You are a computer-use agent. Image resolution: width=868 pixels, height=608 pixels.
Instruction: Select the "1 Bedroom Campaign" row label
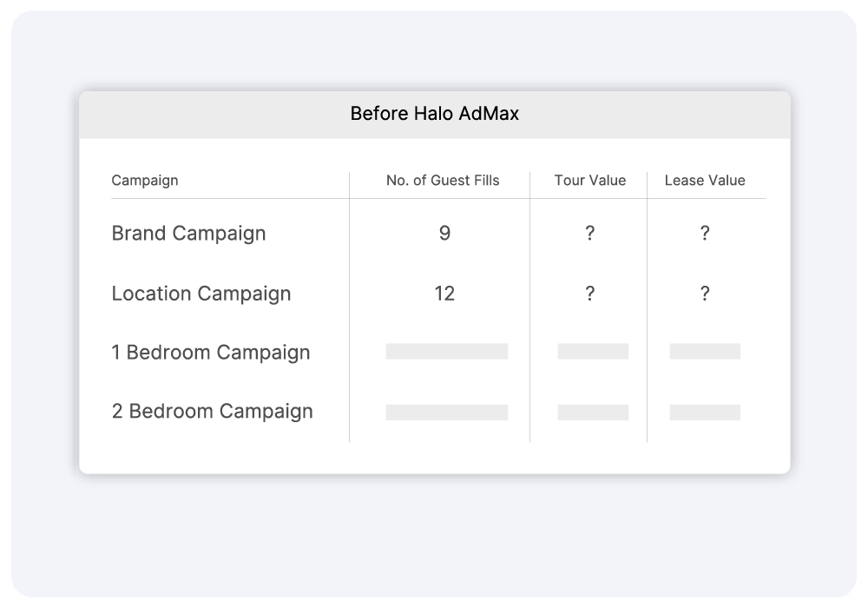click(x=210, y=352)
